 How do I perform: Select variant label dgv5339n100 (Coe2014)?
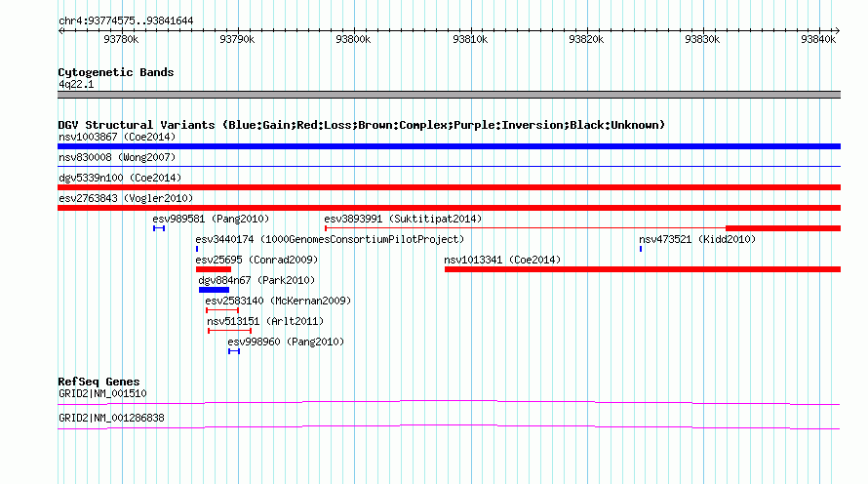(120, 178)
